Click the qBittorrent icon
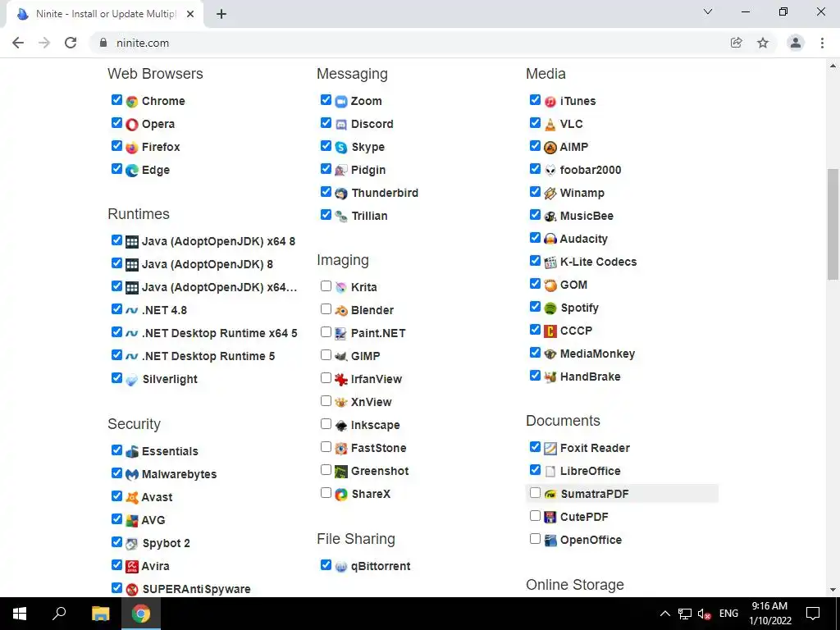 pyautogui.click(x=341, y=566)
